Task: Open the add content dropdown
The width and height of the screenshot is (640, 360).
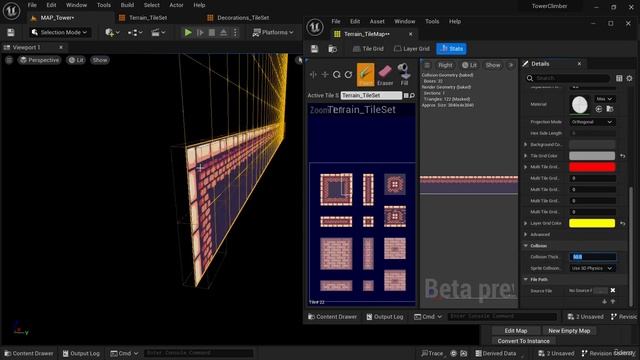Action: coord(112,32)
